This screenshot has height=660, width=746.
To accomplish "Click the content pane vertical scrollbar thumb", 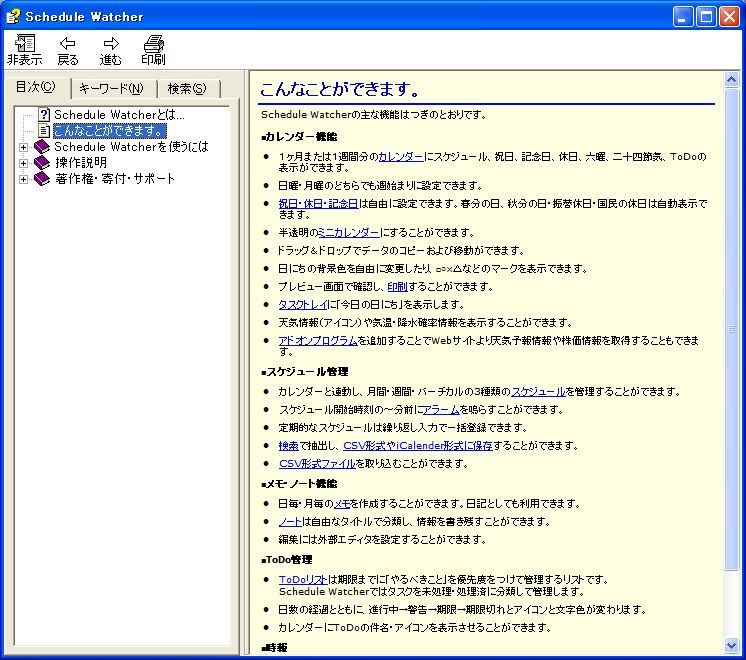I will coord(731,328).
